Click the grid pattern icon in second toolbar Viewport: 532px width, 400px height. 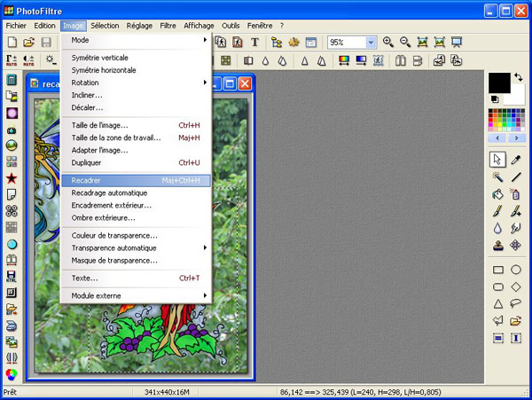click(225, 60)
